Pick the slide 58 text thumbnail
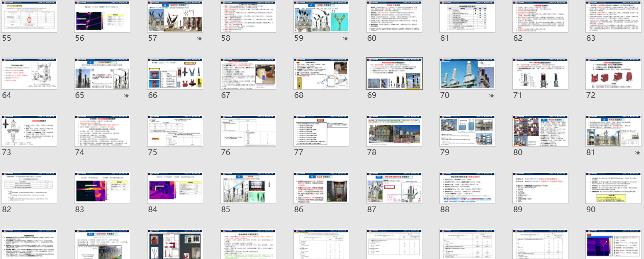 coord(248,17)
